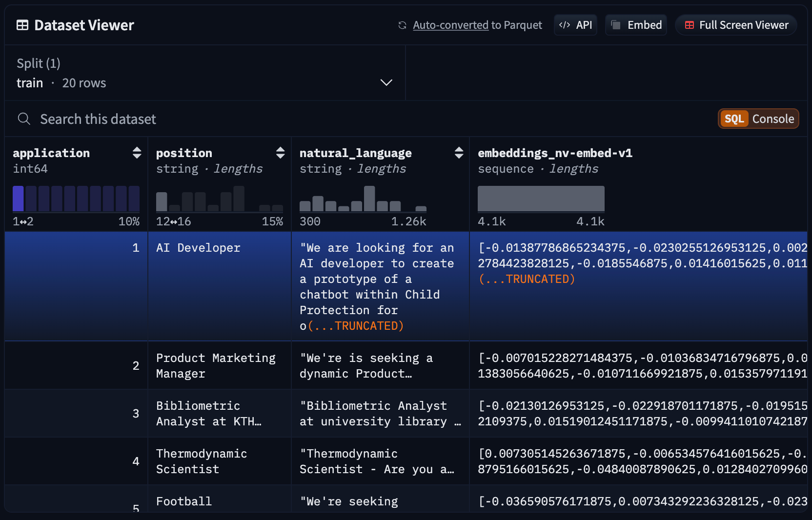The height and width of the screenshot is (520, 812).
Task: Click the Thermodynamic Scientist position cell
Action: pos(201,461)
